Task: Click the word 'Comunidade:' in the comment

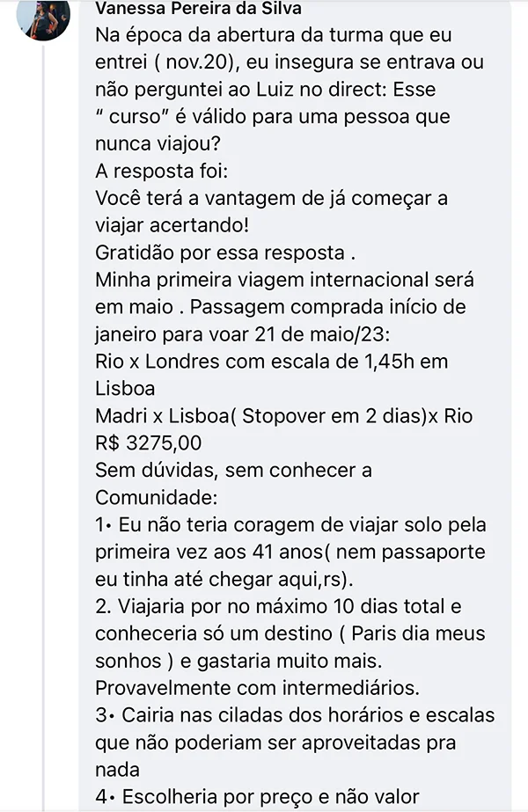Action: click(156, 498)
